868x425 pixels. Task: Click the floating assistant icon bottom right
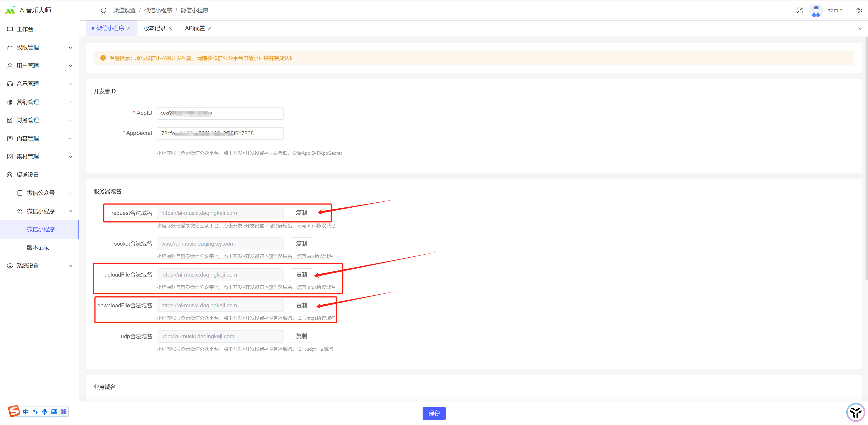coord(856,412)
